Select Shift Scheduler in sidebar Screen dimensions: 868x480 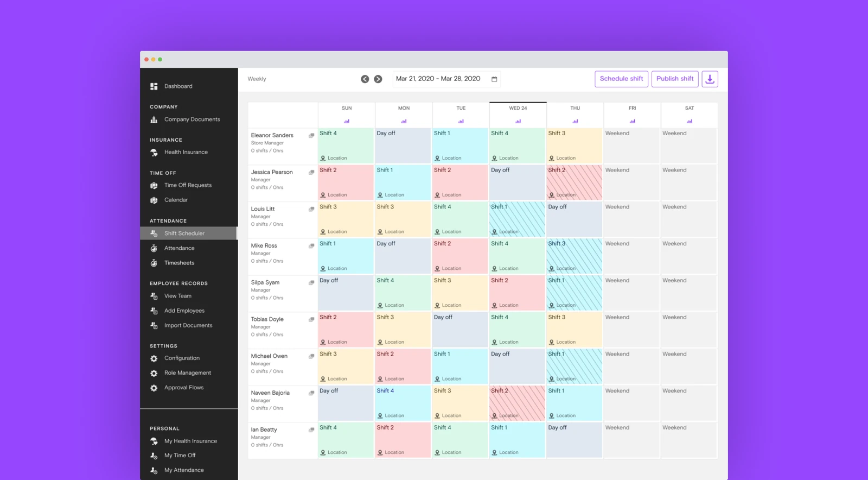click(x=189, y=233)
